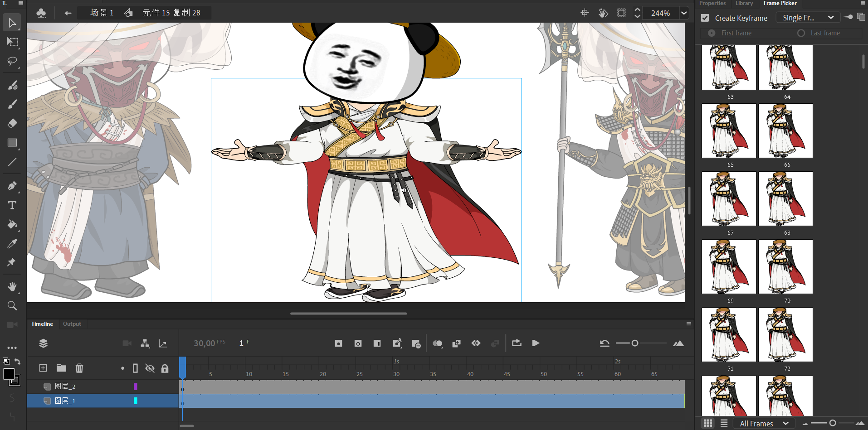Click the delete layer trash icon
Screen dimensions: 868x430
tap(79, 368)
